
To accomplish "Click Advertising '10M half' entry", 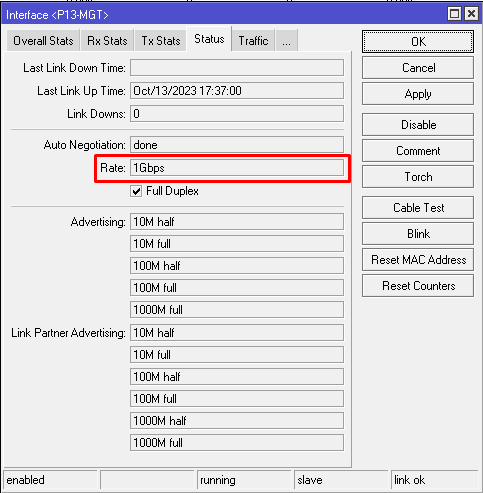I will pyautogui.click(x=237, y=222).
